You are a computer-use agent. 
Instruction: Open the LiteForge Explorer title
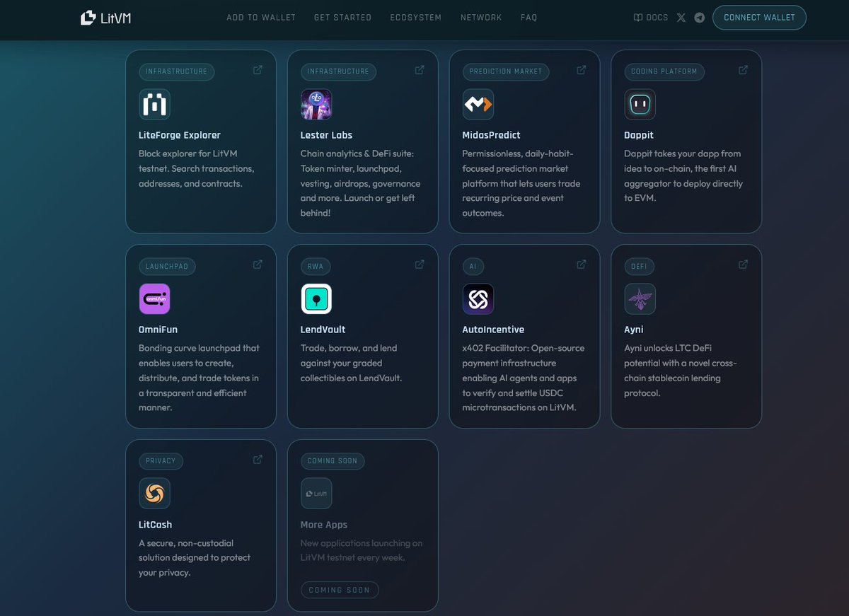point(180,135)
